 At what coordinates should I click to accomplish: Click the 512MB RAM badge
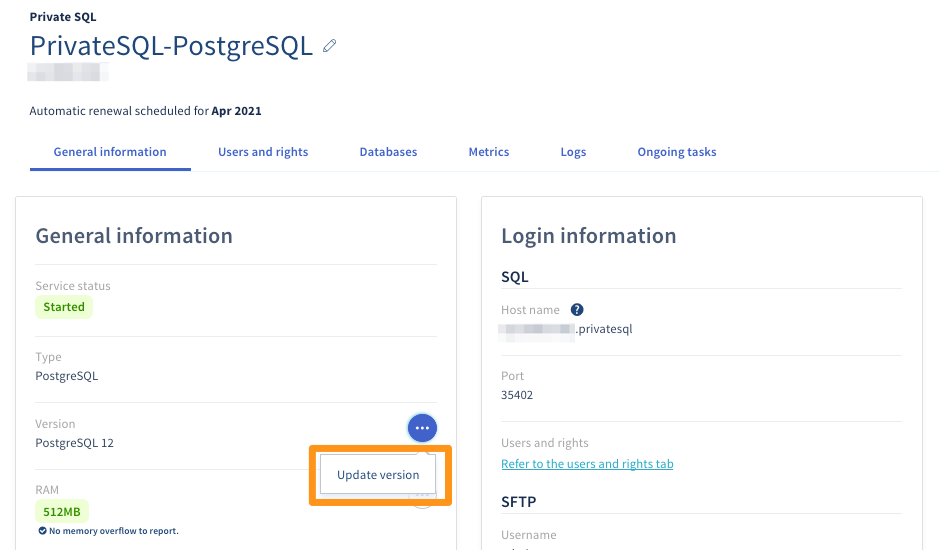[x=62, y=511]
